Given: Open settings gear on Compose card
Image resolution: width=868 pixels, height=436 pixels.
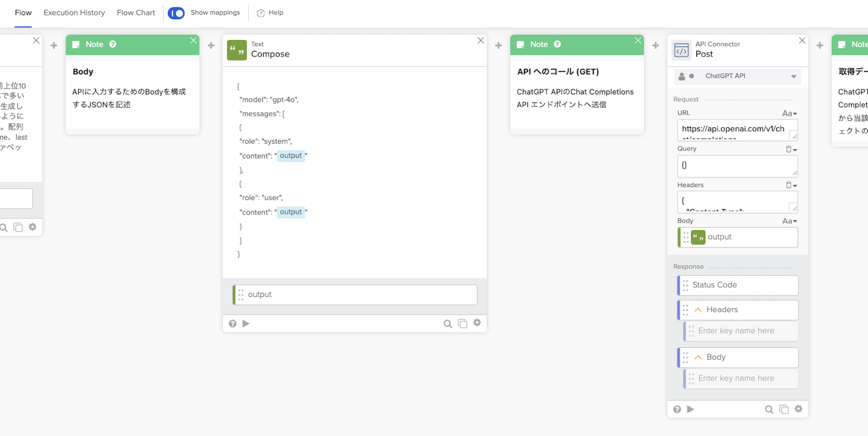Looking at the screenshot, I should (x=477, y=323).
